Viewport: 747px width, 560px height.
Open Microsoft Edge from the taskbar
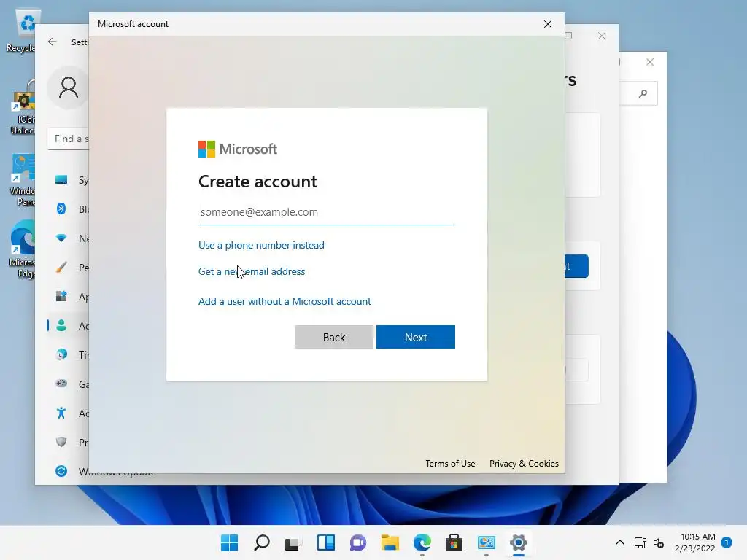(x=422, y=542)
